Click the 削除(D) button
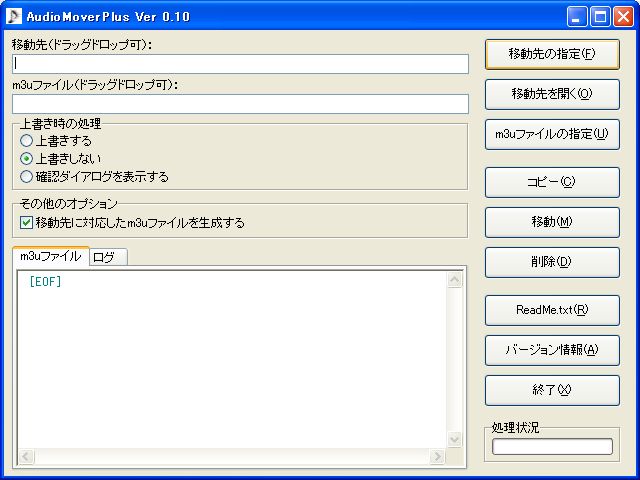640x480 pixels. pyautogui.click(x=552, y=262)
